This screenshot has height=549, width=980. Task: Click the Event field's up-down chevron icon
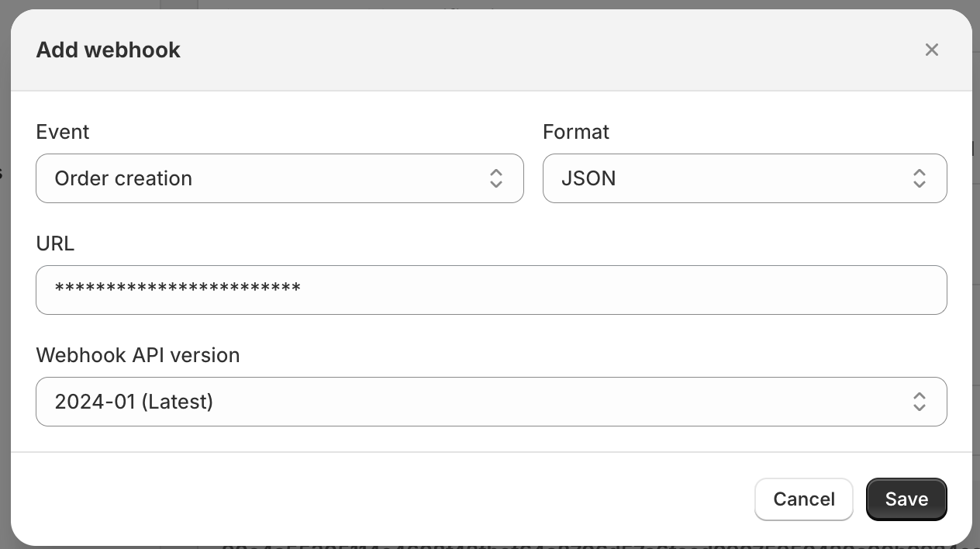click(496, 178)
